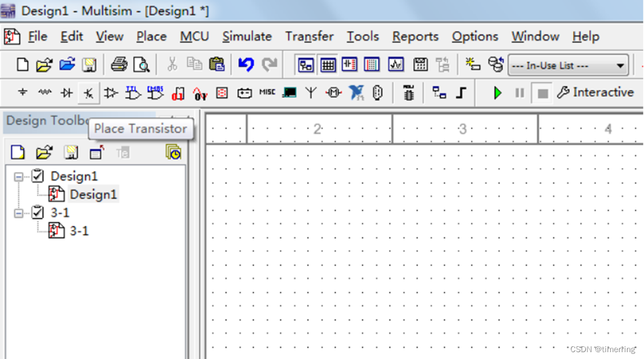Create new design in Design Toolbox
Viewport: 644px width, 359px height.
[18, 153]
